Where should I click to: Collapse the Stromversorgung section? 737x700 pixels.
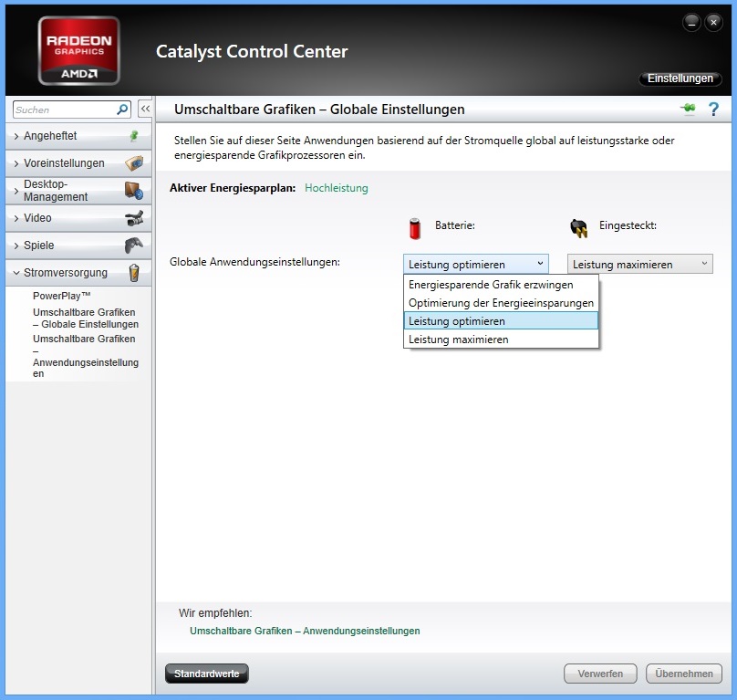click(x=16, y=273)
